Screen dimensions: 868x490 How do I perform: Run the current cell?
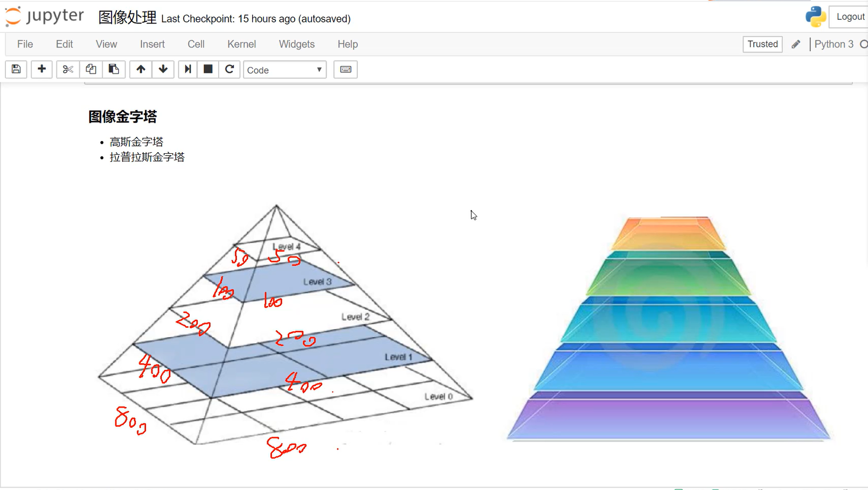[x=188, y=69]
